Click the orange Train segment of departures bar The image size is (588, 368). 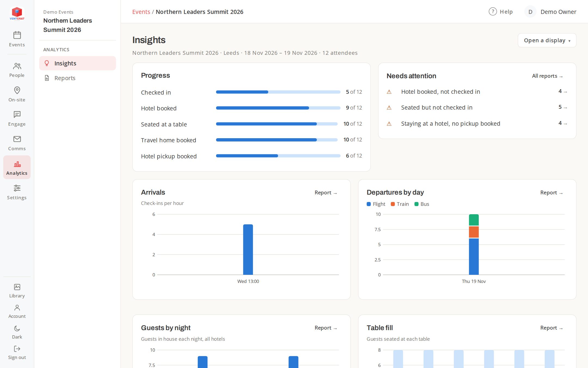tap(474, 232)
